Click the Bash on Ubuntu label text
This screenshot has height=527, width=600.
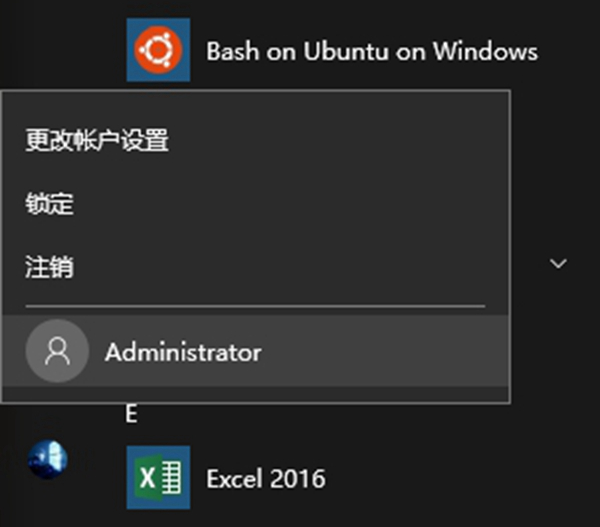pos(371,51)
